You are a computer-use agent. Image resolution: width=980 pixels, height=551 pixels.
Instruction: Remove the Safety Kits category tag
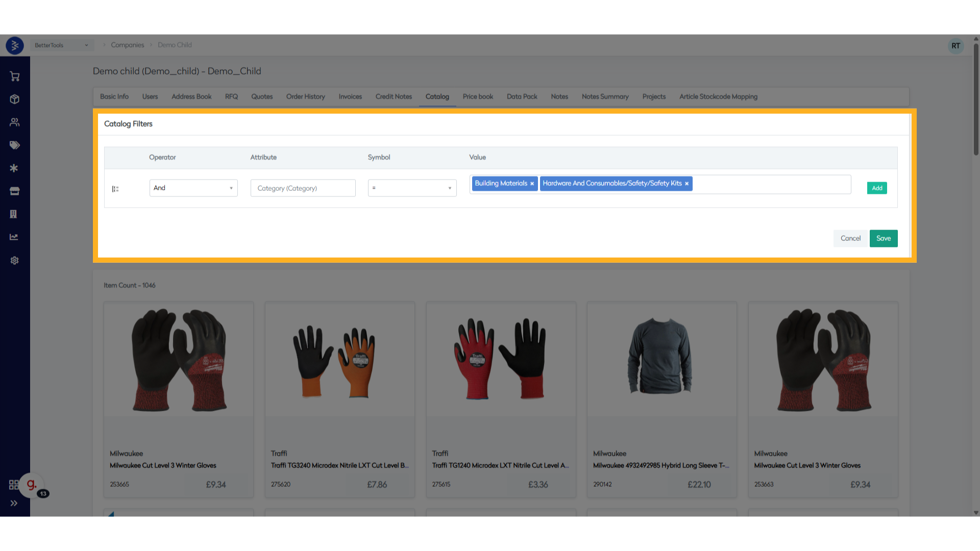687,184
